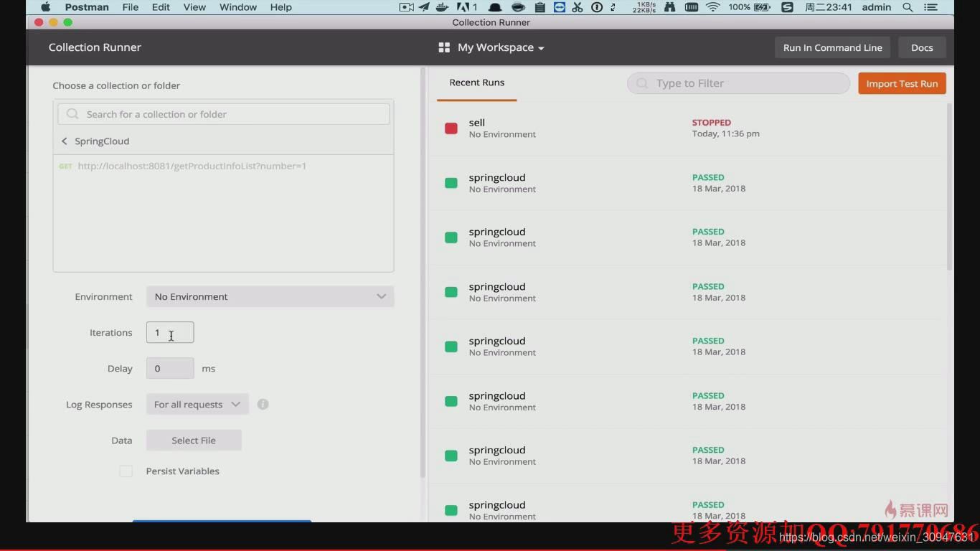Click the scissors menu bar icon
The image size is (980, 551).
(578, 7)
